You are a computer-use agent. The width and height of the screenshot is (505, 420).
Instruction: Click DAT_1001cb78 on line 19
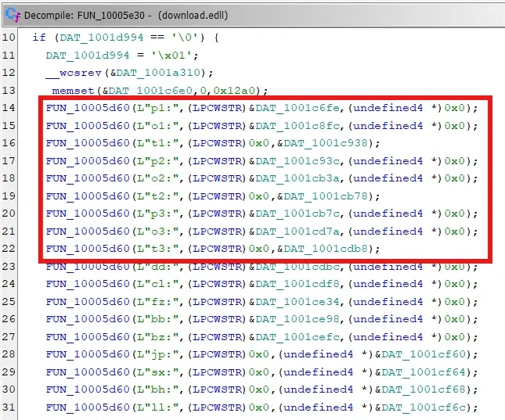tap(326, 196)
